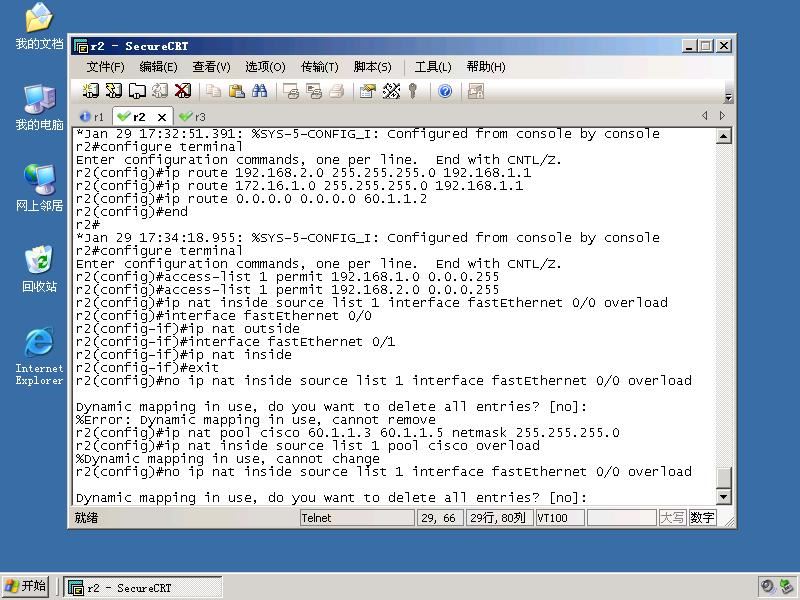The height and width of the screenshot is (600, 800).
Task: Click the Public Key key icon
Action: (413, 91)
